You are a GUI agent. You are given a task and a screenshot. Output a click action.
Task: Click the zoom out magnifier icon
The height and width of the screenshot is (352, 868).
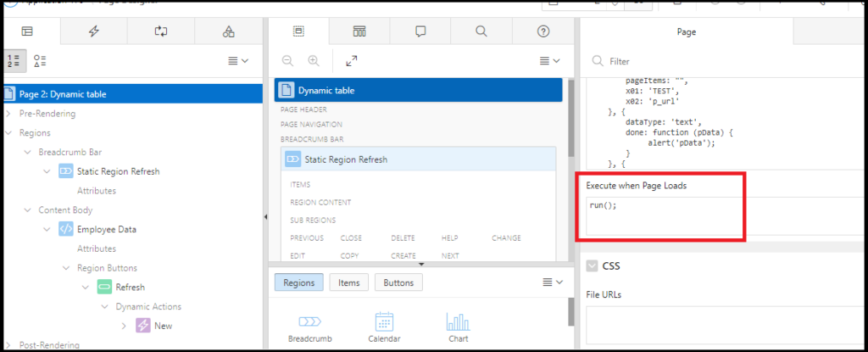287,61
